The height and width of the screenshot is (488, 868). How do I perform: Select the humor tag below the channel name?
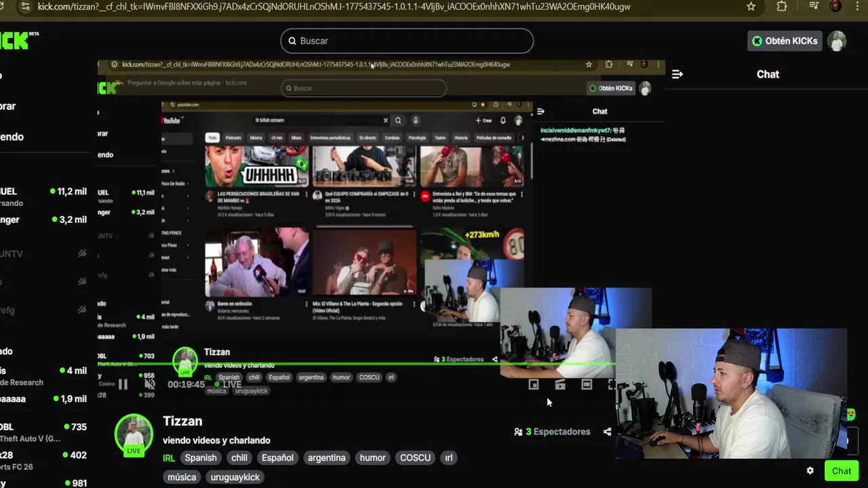point(373,457)
